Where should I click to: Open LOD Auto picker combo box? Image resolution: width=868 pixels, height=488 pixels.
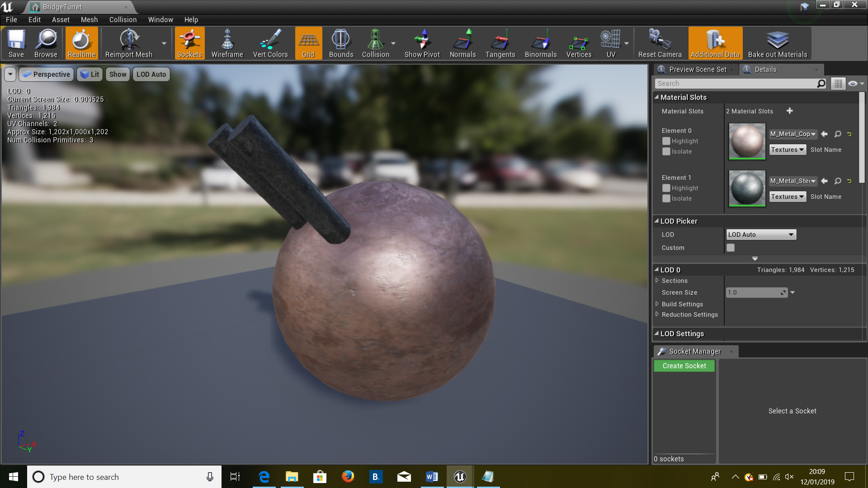(x=761, y=235)
